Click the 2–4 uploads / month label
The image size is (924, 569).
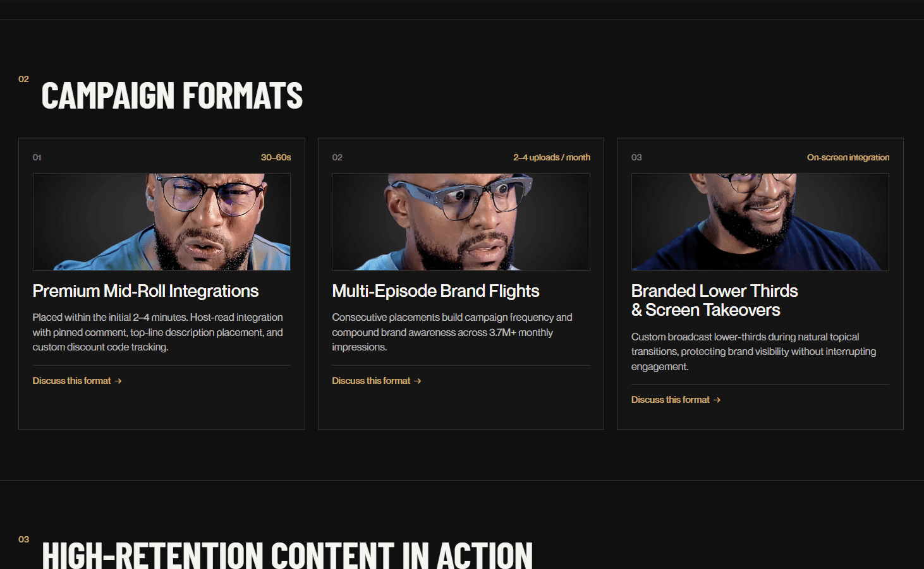tap(552, 157)
